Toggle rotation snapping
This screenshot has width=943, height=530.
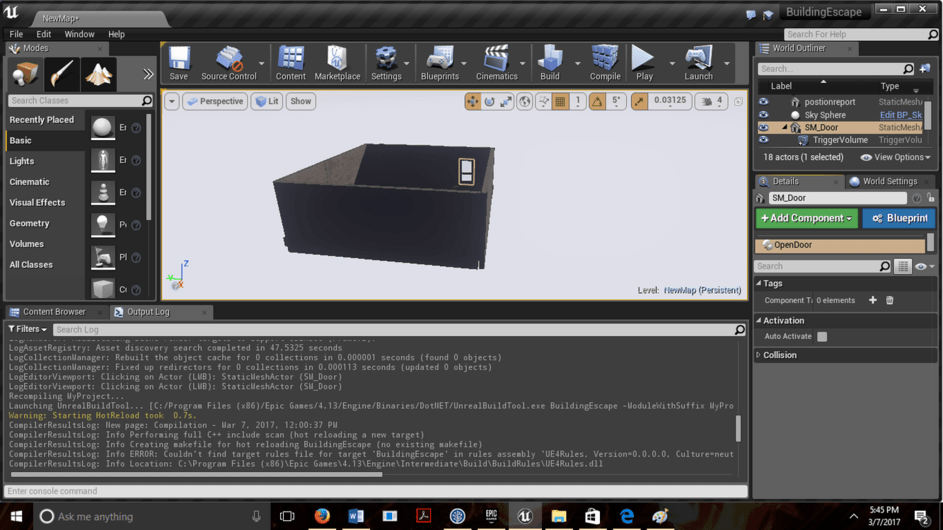coord(597,102)
